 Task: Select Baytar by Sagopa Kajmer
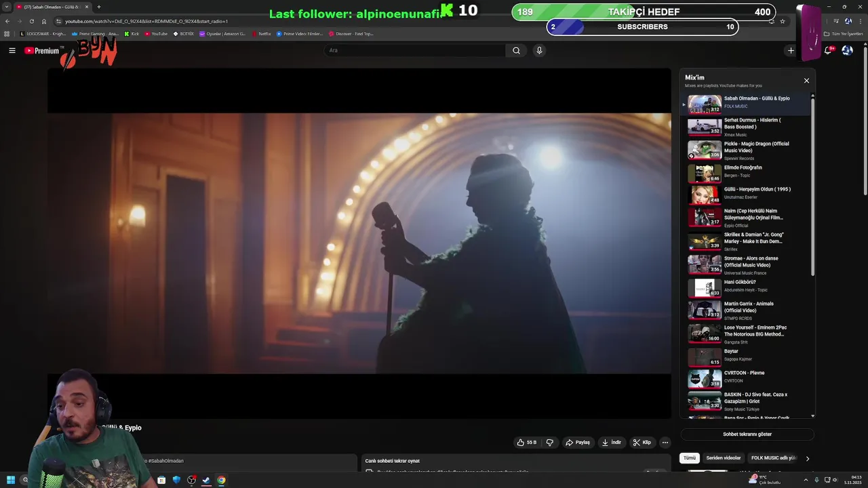click(x=745, y=357)
